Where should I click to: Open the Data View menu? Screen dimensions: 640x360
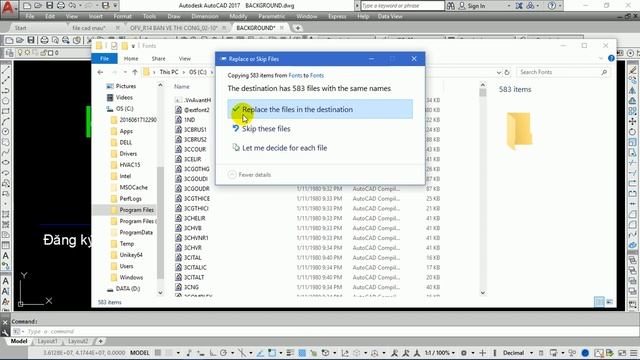pyautogui.click(x=390, y=16)
